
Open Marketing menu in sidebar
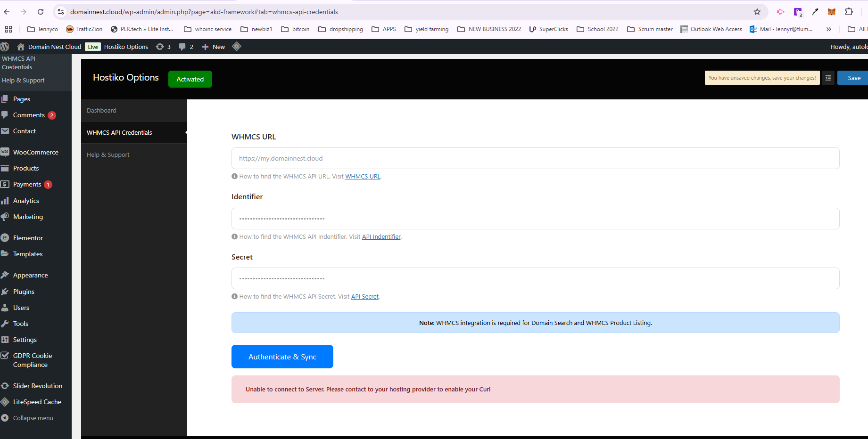point(28,217)
